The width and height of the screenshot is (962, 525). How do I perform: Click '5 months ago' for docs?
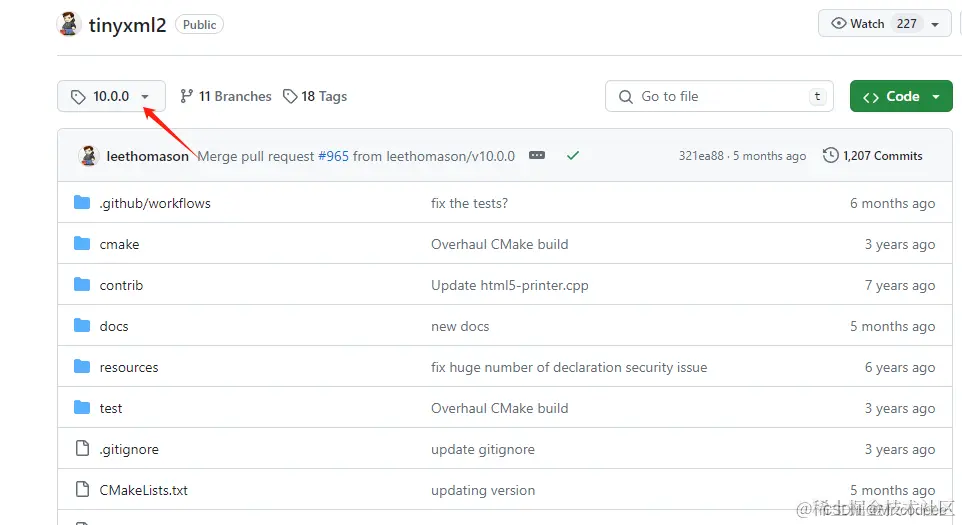click(892, 326)
